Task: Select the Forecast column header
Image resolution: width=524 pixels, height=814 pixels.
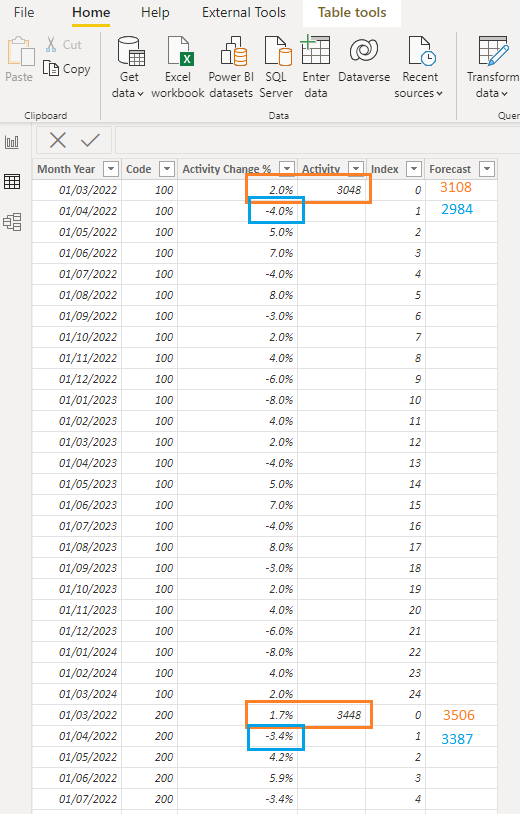Action: point(461,169)
